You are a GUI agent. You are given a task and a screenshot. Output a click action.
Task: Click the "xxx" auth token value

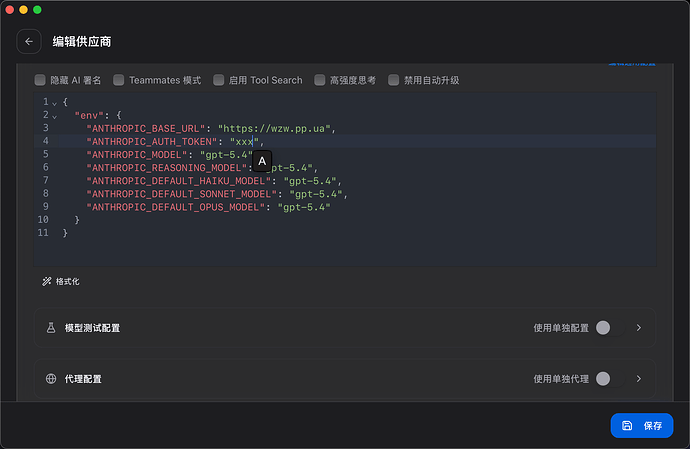coord(244,142)
